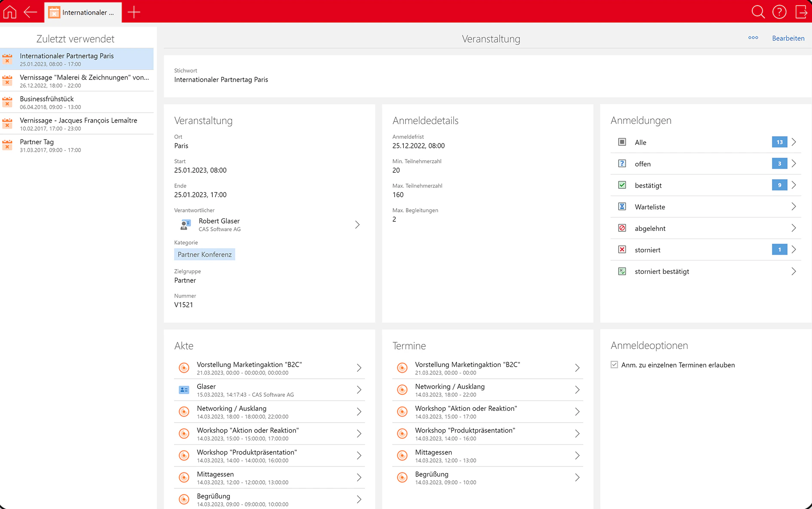Open Termine entry Workshop "Produktpräsentation"
The width and height of the screenshot is (812, 509).
[x=488, y=434]
